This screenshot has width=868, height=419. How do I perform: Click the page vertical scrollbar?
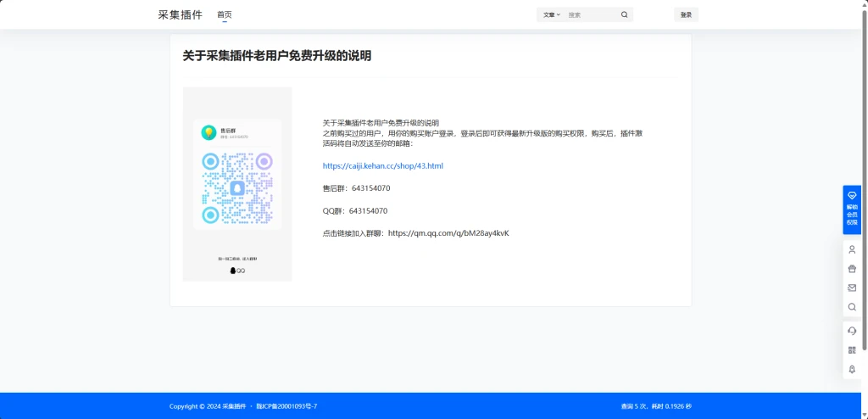point(865,180)
